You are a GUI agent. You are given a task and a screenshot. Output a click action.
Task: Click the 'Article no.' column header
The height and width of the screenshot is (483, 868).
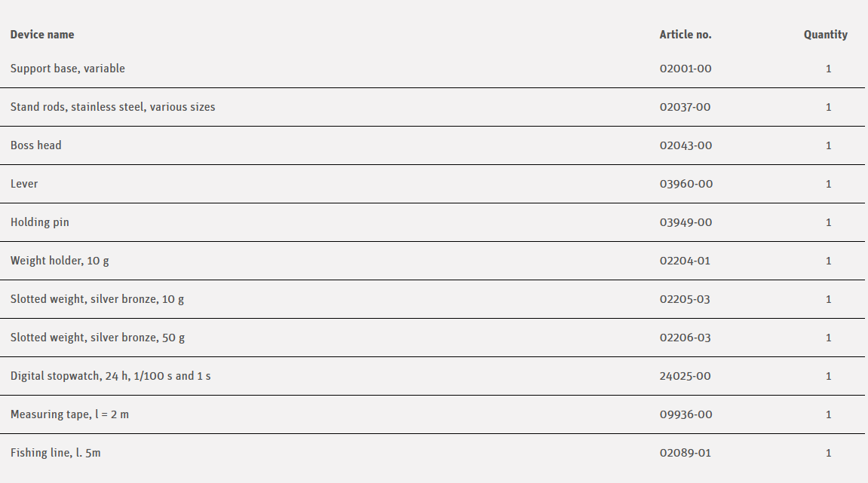[686, 35]
